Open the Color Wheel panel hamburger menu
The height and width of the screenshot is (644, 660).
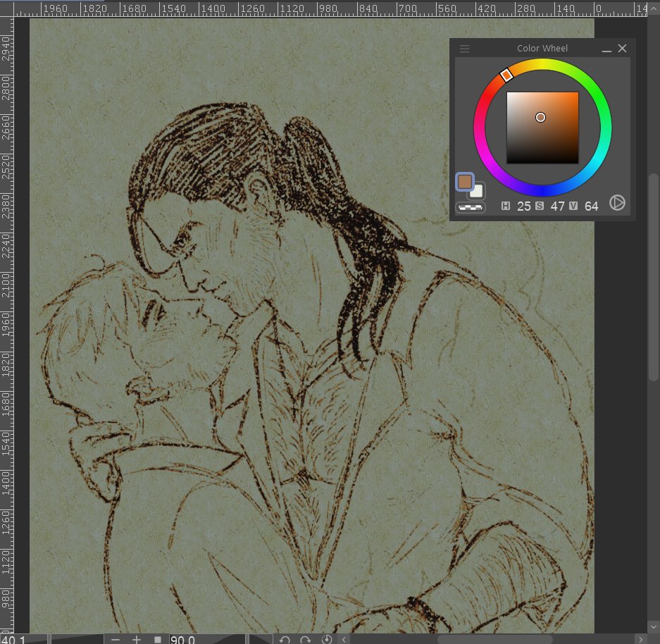pos(464,49)
